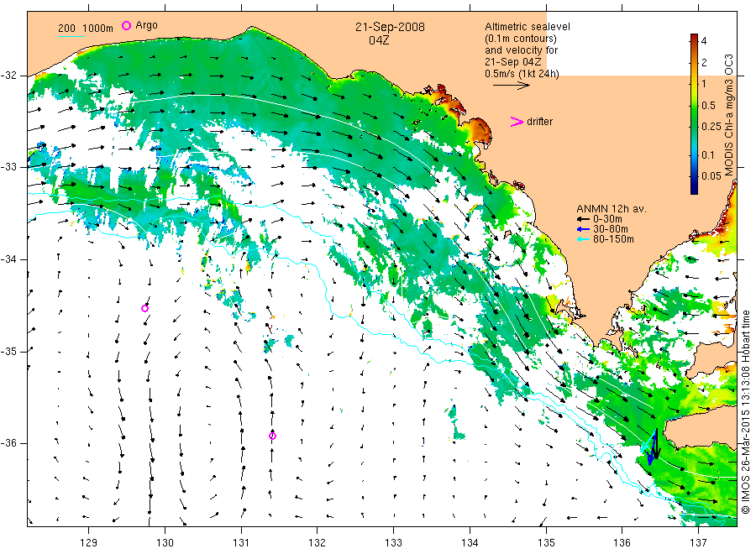Viewport: 756px width, 554px height.
Task: Click longitude axis label 135
Action: (x=546, y=542)
